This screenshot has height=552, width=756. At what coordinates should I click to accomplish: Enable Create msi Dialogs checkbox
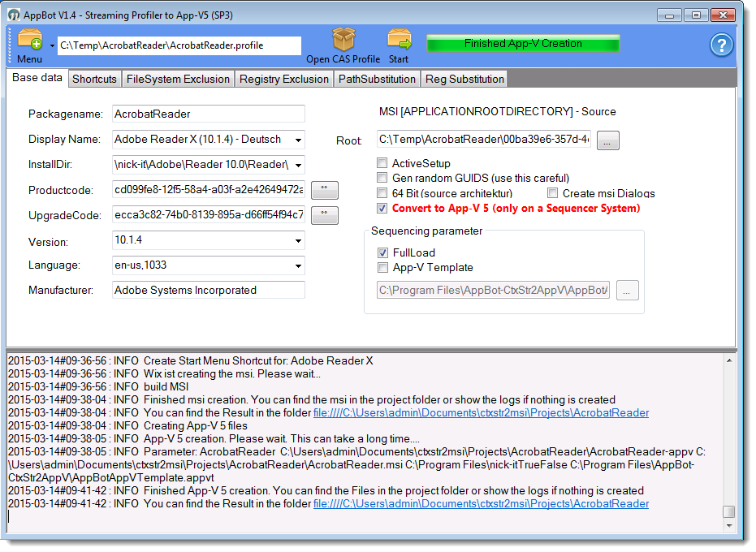[552, 193]
